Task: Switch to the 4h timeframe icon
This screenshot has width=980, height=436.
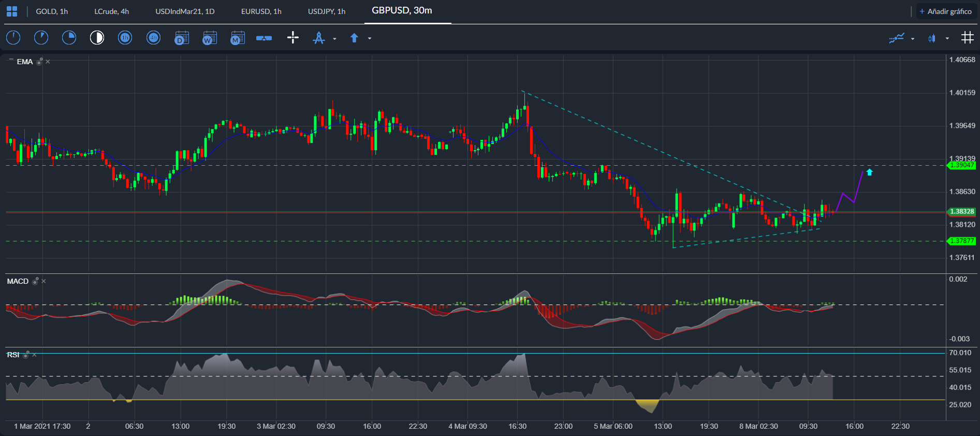Action: [x=153, y=38]
